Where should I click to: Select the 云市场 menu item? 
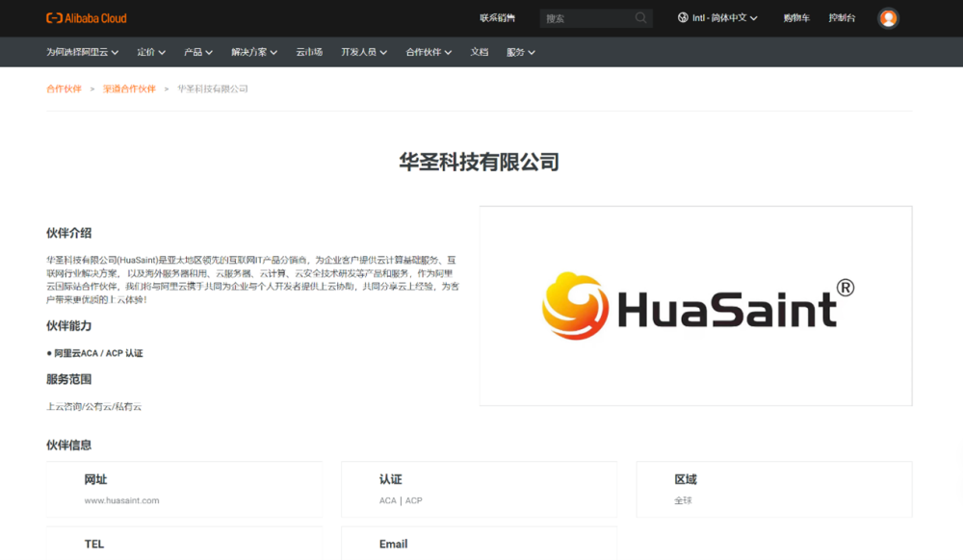[307, 52]
